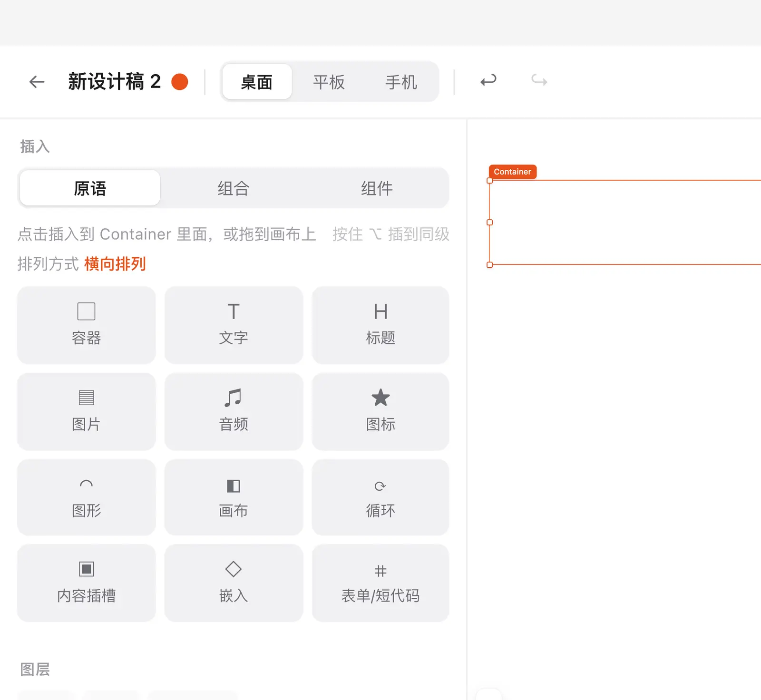
Task: Click the Container's left-middle resize handle
Action: pyautogui.click(x=489, y=222)
